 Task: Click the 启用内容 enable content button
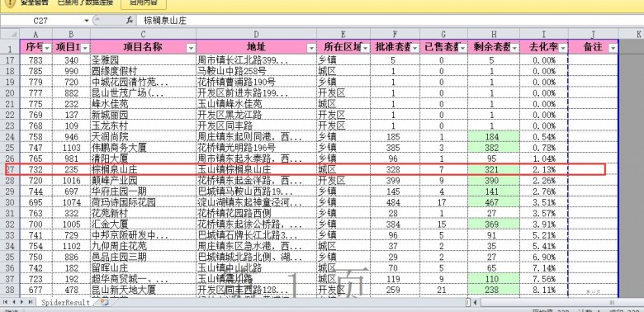[x=144, y=3]
